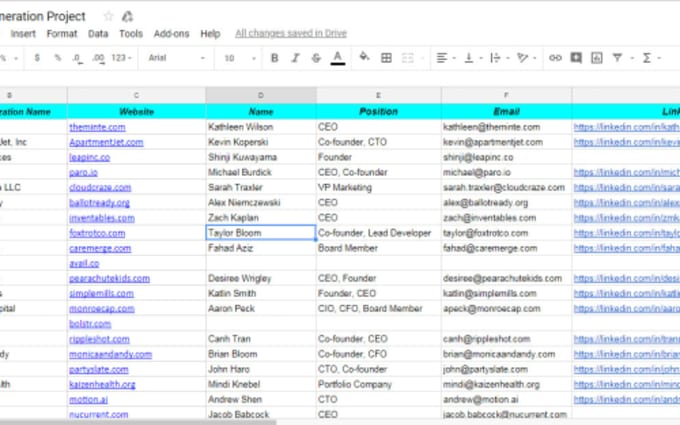This screenshot has height=425, width=680.
Task: Open the Add-ons menu
Action: point(171,34)
